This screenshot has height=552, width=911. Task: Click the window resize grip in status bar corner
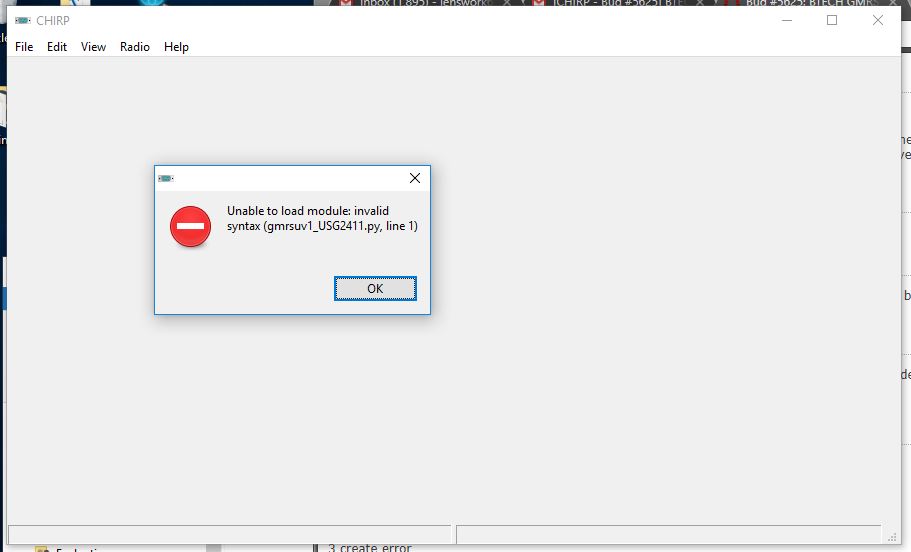[x=892, y=537]
